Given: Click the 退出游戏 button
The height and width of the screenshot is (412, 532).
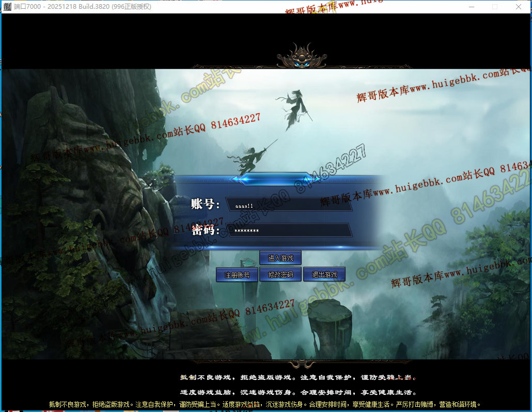Looking at the screenshot, I should [x=324, y=274].
